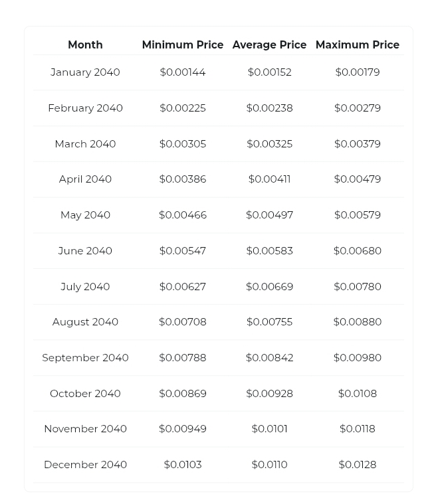Click the July 2040 average price $0.00669

coord(270,286)
